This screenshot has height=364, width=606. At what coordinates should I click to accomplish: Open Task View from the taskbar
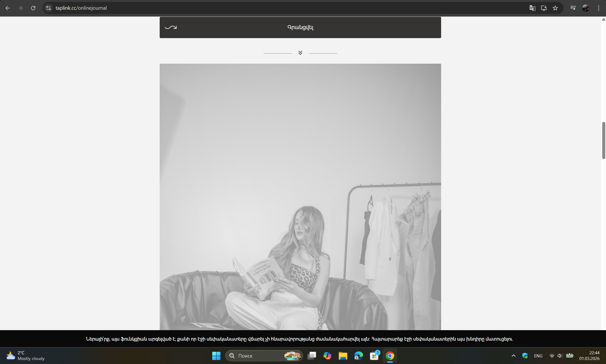312,356
